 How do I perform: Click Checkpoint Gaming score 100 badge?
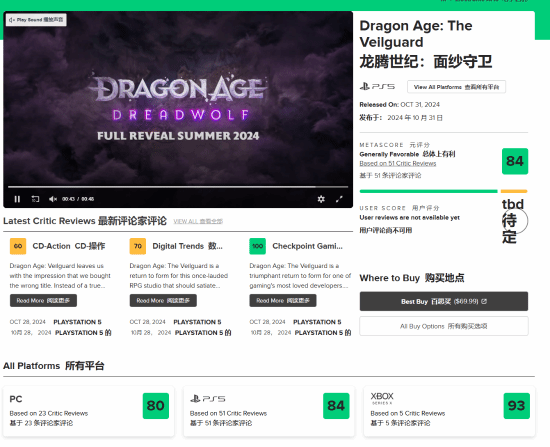257,246
